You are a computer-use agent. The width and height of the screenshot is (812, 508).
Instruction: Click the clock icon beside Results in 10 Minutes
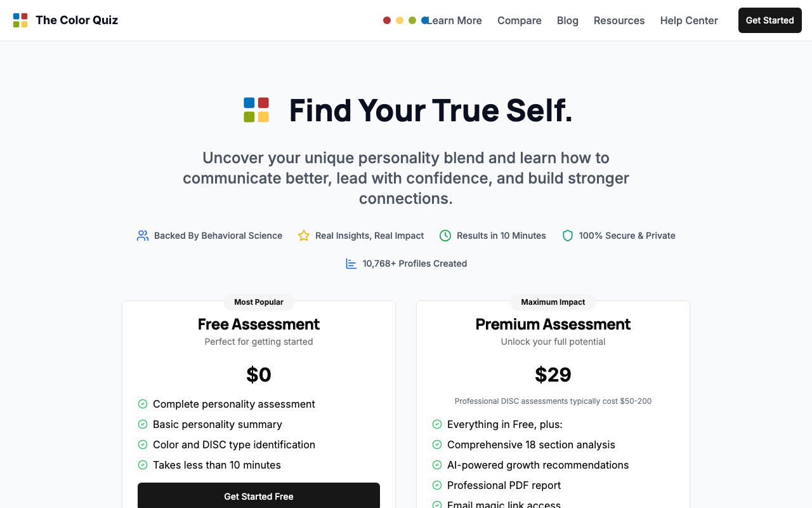click(x=445, y=236)
